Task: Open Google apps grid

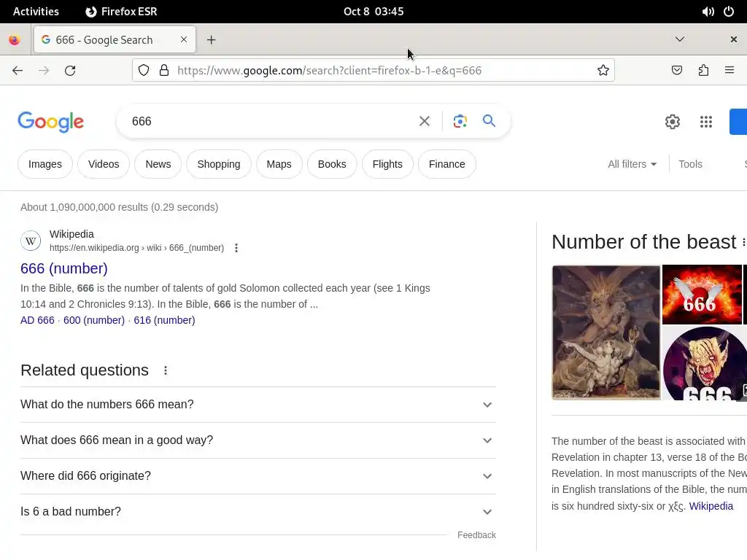Action: tap(706, 122)
